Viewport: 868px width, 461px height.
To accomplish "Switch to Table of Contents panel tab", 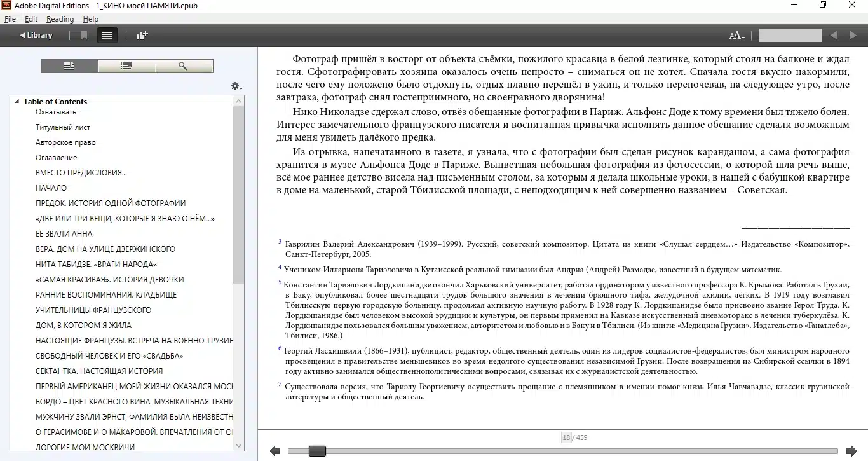I will click(69, 66).
